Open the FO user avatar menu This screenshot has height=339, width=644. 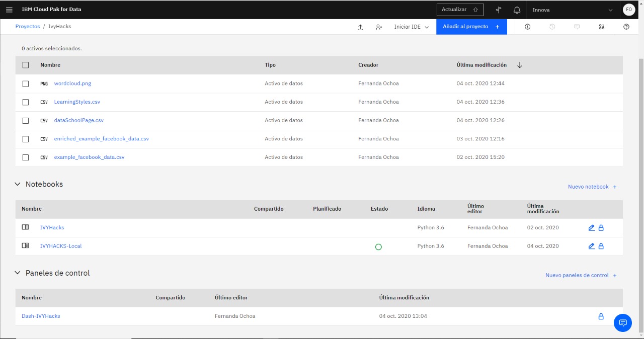click(x=628, y=10)
